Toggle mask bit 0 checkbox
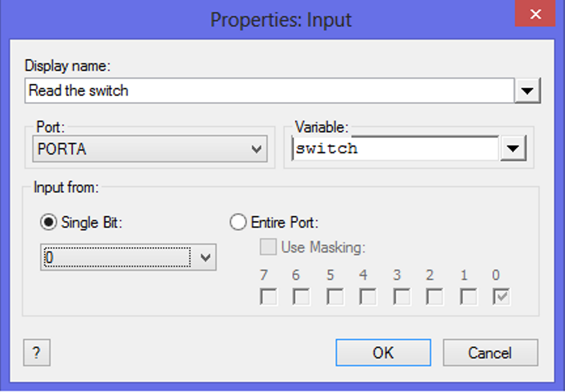 501,297
